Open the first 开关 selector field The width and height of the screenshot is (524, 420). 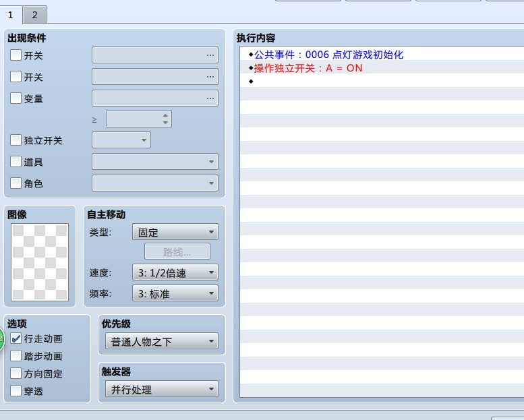155,55
